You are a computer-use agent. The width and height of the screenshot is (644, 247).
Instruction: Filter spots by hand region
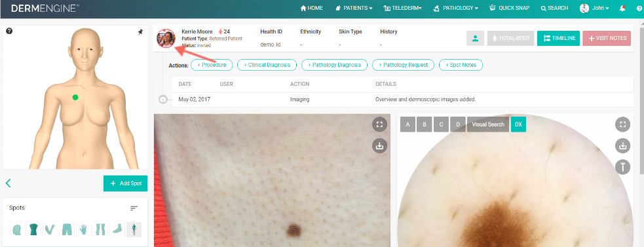click(84, 229)
